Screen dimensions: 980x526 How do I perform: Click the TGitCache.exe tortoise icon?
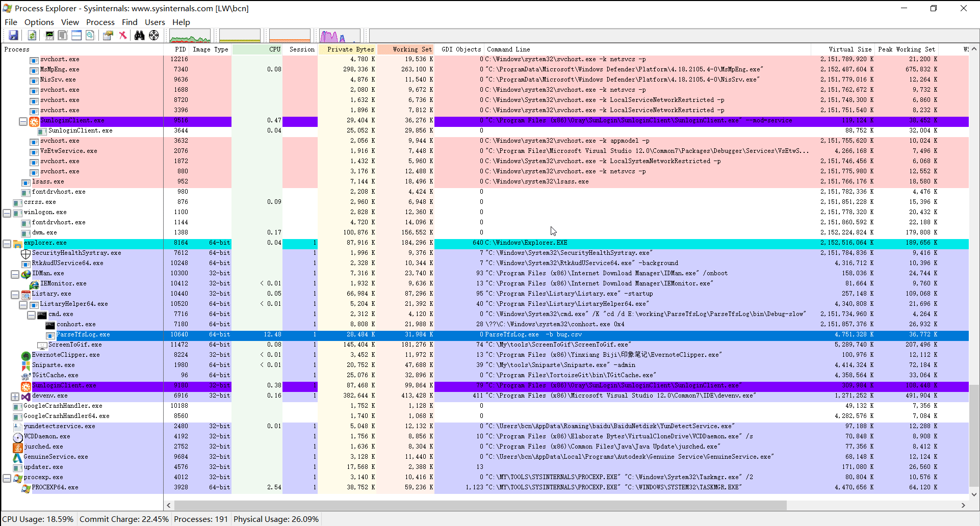26,376
